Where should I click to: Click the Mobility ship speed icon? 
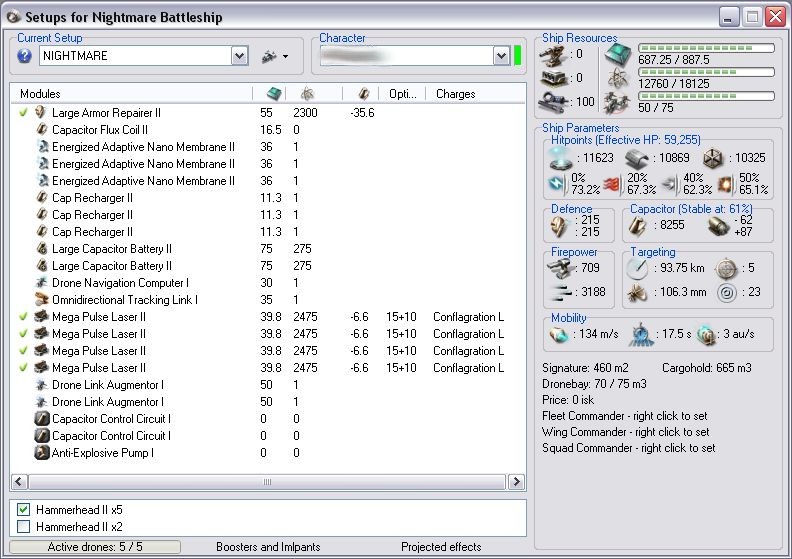point(559,332)
